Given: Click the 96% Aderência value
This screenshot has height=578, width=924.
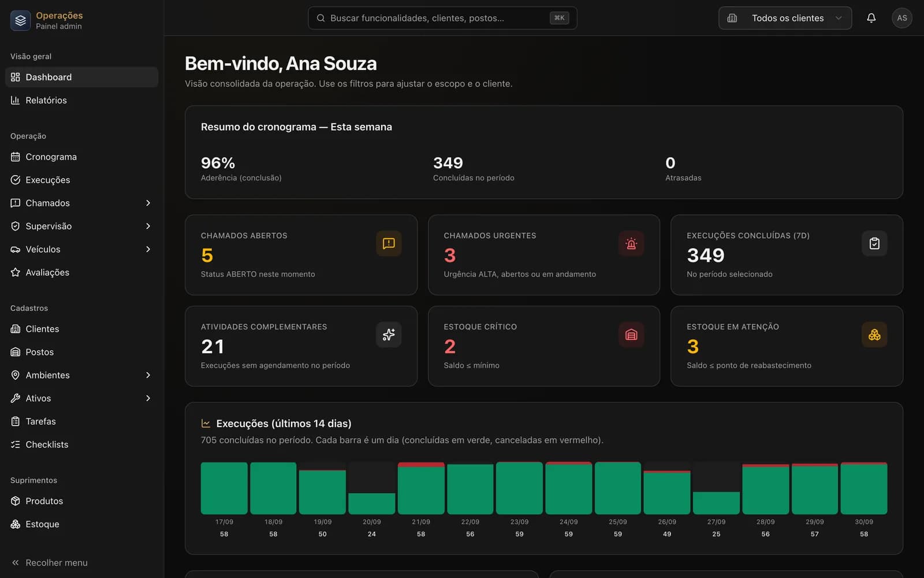Looking at the screenshot, I should (x=218, y=163).
